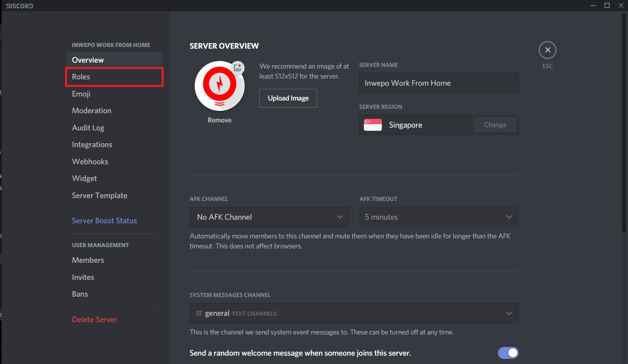Expand the System Messages Channel dropdown
Viewport: 628px width, 364px height.
pos(354,313)
